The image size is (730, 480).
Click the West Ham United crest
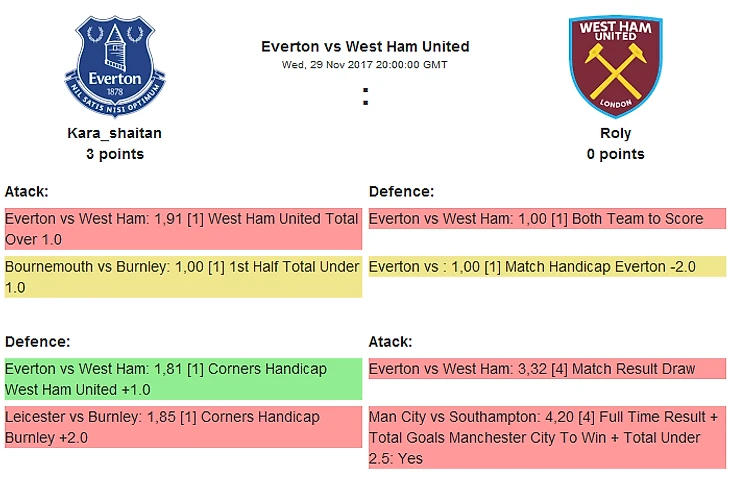click(x=615, y=66)
